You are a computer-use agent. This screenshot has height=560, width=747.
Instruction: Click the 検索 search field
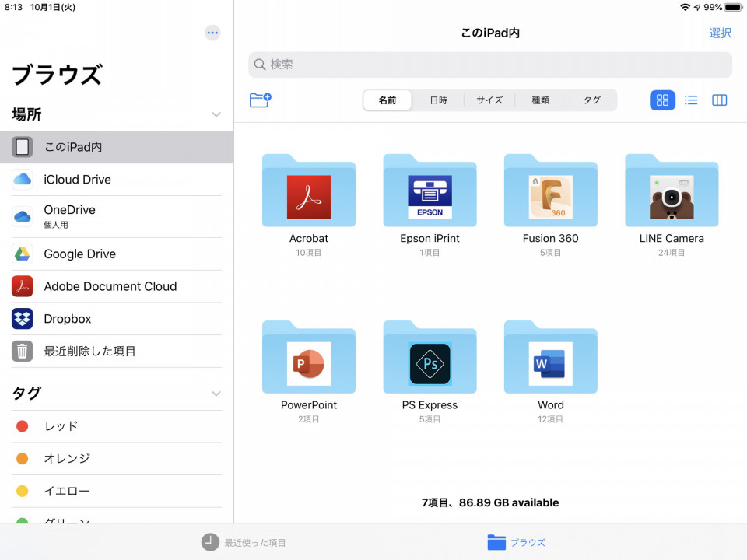click(x=490, y=65)
